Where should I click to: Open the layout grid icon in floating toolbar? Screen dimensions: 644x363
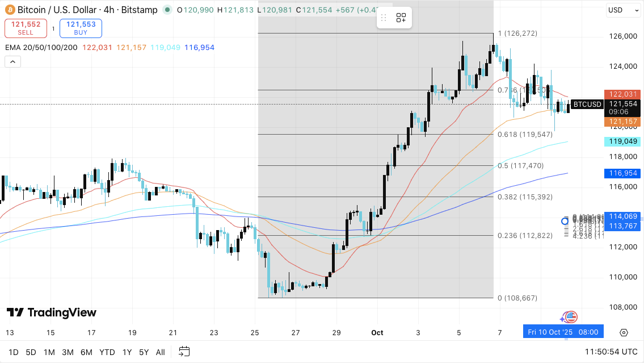[401, 18]
